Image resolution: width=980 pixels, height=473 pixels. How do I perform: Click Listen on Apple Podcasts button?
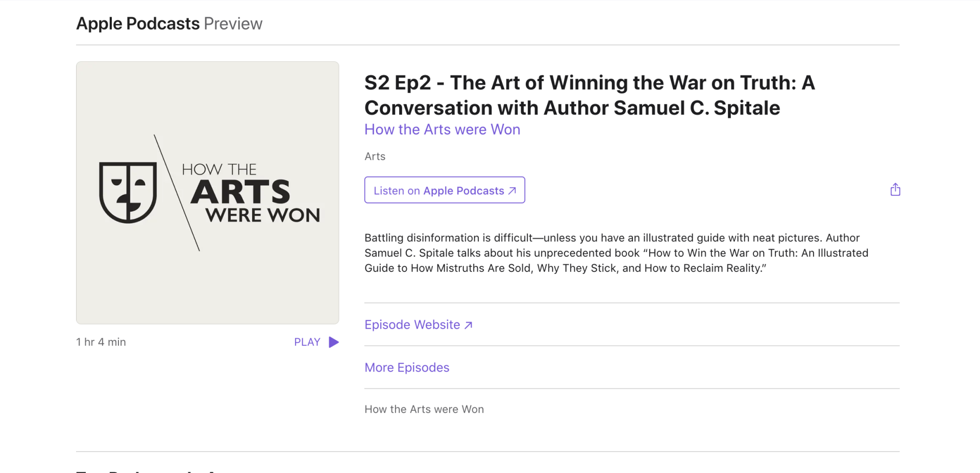pos(445,190)
